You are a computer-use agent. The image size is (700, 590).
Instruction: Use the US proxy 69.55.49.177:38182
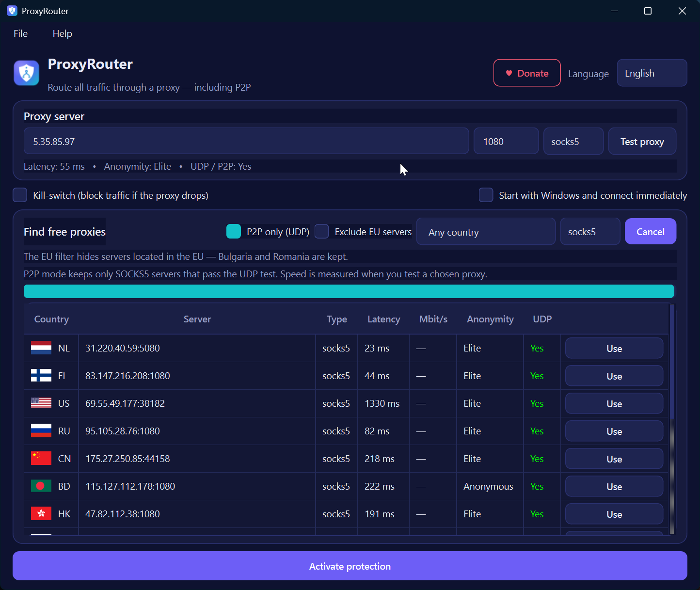tap(614, 404)
